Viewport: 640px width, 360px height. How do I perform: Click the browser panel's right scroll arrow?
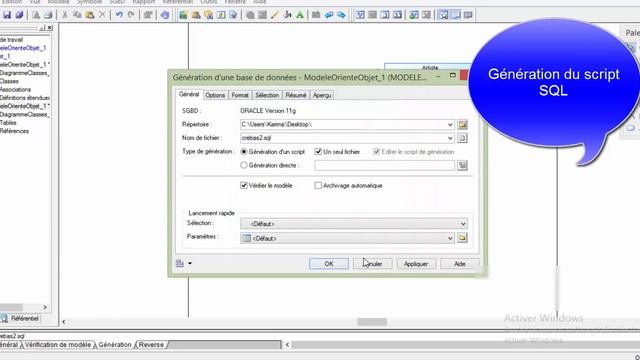click(45, 307)
